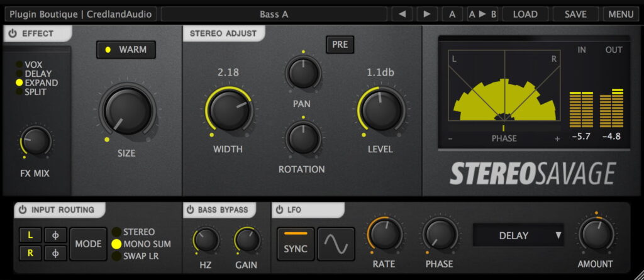Open the MENU button
This screenshot has height=280, width=644.
pos(621,14)
